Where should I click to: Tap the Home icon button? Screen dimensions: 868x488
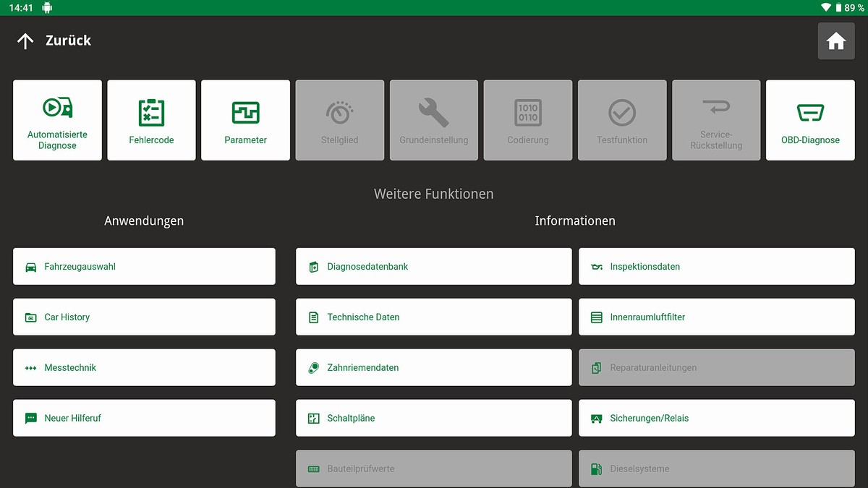[x=835, y=41]
